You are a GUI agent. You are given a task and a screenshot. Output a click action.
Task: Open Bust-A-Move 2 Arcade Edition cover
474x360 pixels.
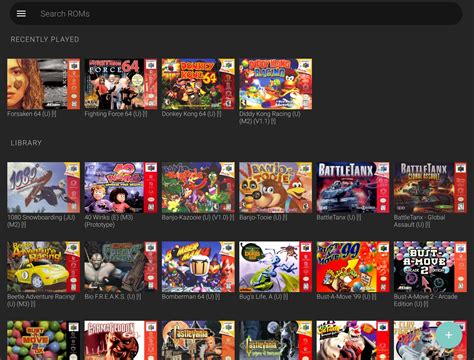tap(430, 267)
